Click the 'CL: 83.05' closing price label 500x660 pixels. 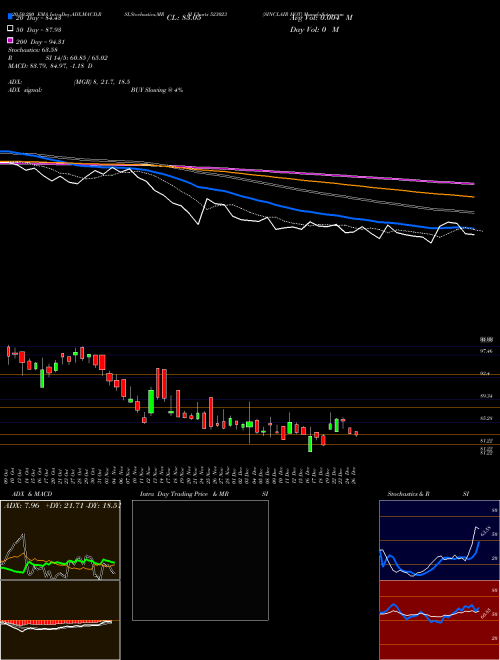(x=184, y=18)
